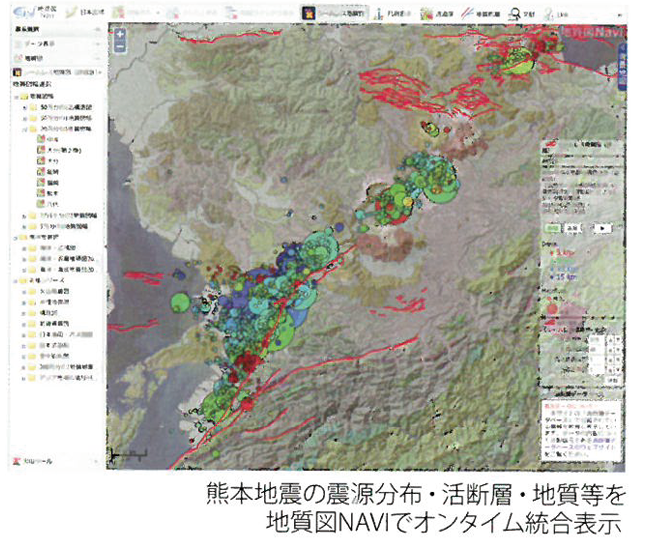Click the red-blue diagonal lines toolbar icon
This screenshot has height=539, width=648.
(x=467, y=14)
